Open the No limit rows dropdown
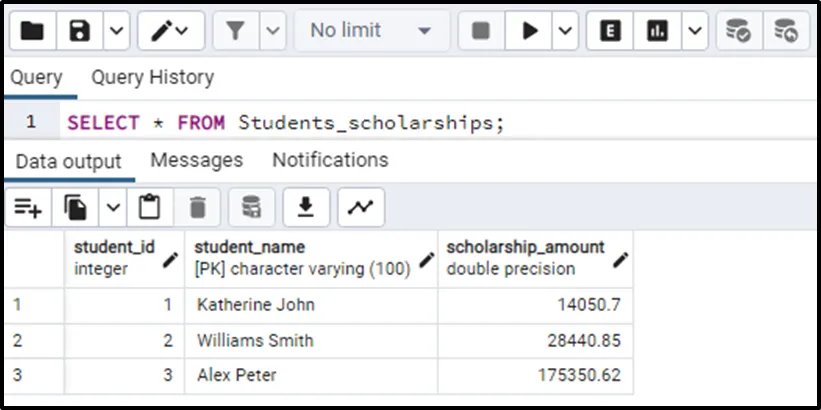The width and height of the screenshot is (821, 410). point(371,31)
